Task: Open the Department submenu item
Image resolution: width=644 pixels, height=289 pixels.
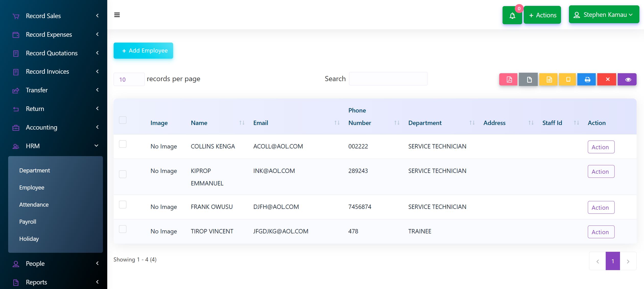Action: 34,170
